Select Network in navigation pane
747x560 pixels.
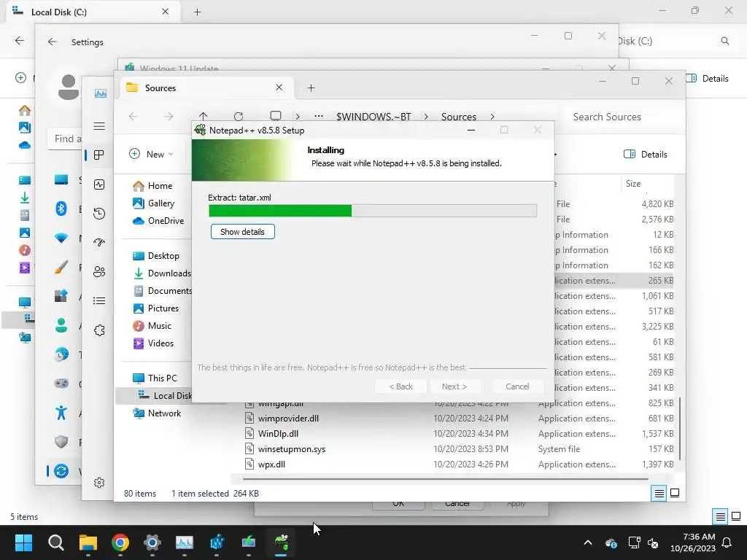click(x=157, y=413)
